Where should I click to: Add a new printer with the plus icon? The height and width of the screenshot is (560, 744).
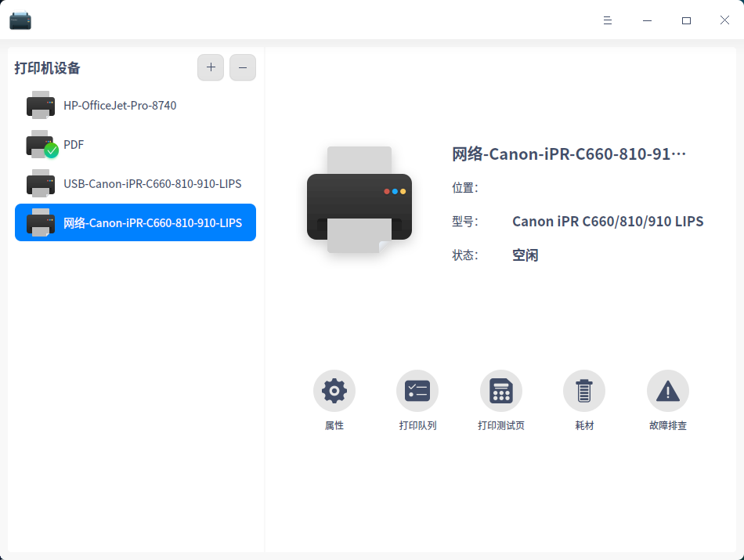pos(210,67)
